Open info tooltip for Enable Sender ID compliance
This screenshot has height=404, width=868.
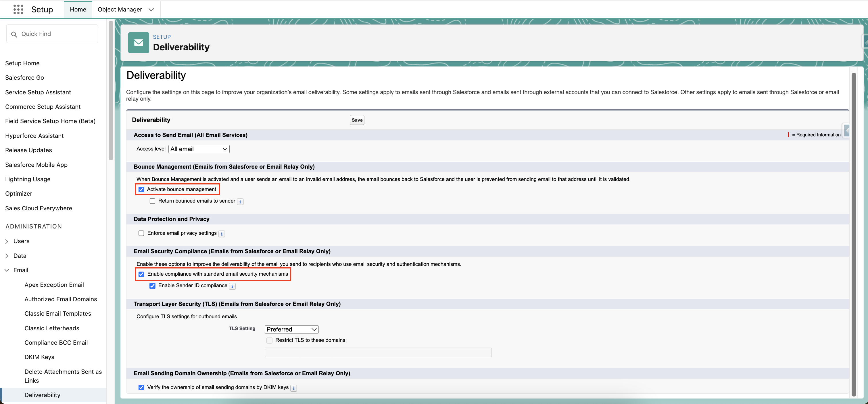click(232, 286)
